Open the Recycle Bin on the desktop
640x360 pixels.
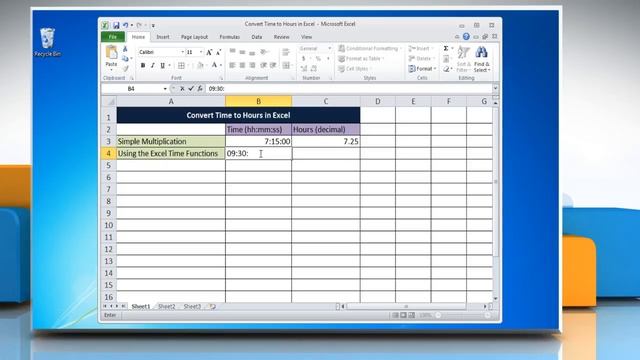pos(47,42)
